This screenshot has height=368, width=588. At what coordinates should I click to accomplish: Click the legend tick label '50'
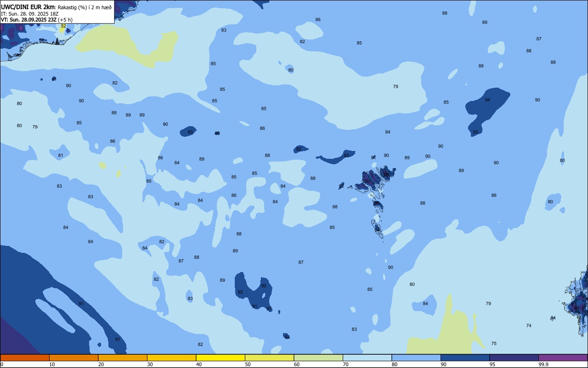click(x=248, y=364)
